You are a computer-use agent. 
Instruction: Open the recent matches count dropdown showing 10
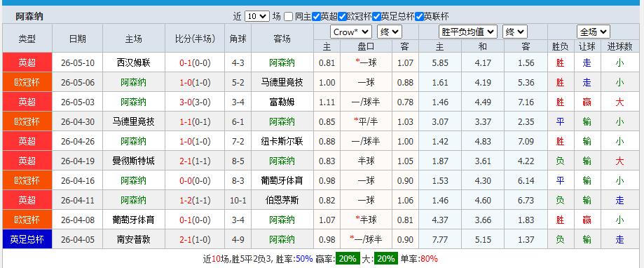coord(257,17)
